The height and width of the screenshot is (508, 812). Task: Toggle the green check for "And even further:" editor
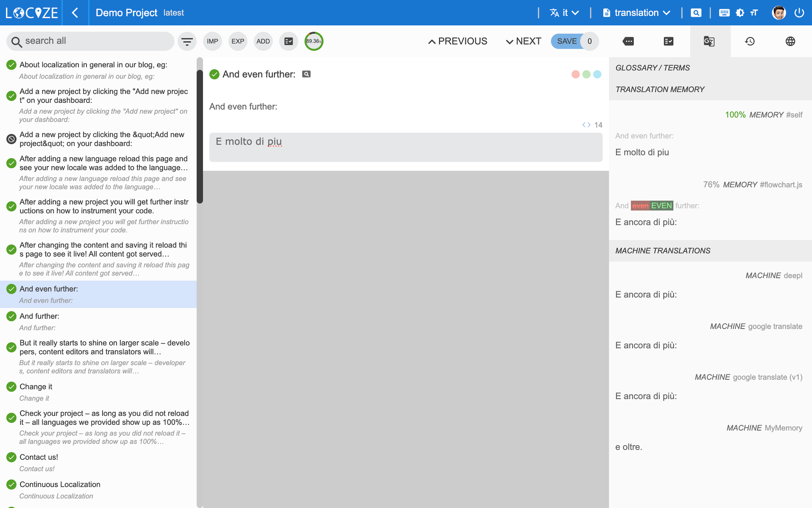[214, 74]
